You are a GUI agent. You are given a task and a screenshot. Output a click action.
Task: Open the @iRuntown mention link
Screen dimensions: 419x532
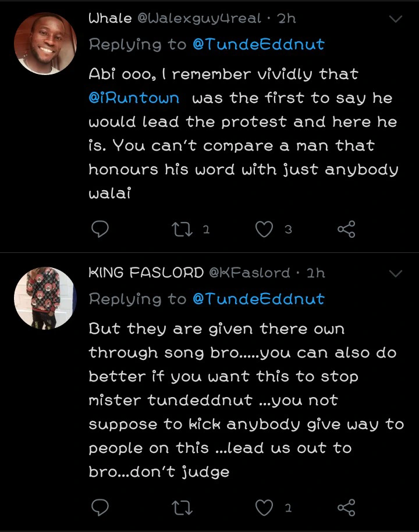[134, 98]
